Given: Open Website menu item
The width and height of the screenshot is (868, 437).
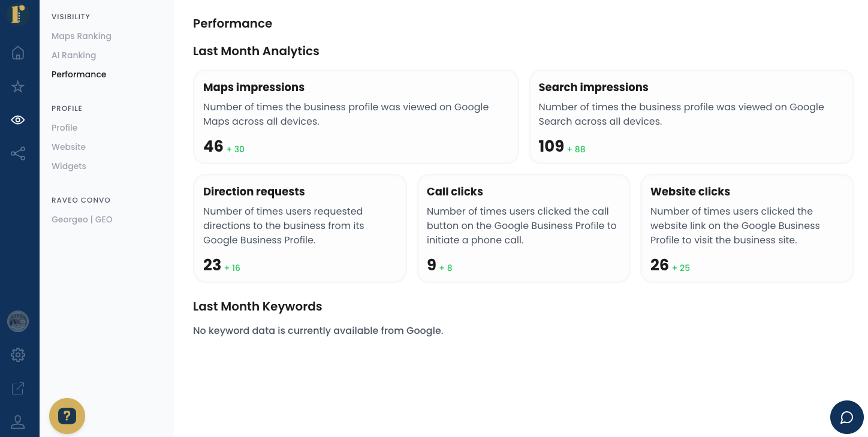Looking at the screenshot, I should pyautogui.click(x=69, y=147).
